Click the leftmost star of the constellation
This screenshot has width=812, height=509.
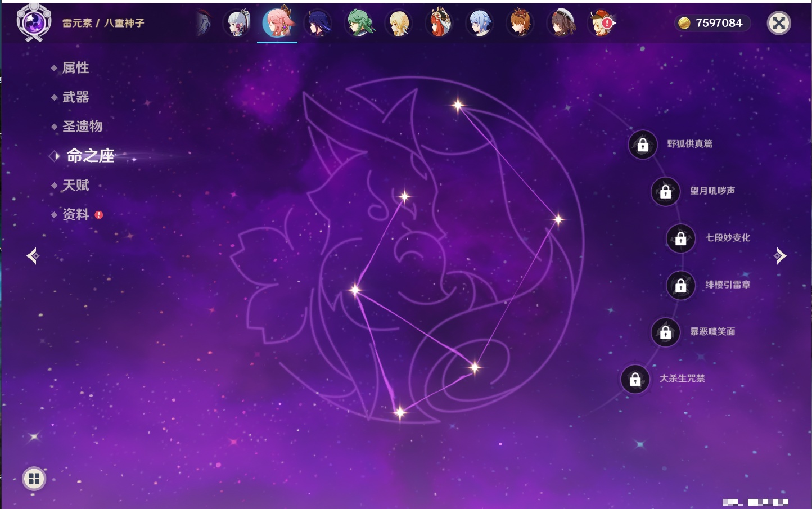tap(355, 290)
